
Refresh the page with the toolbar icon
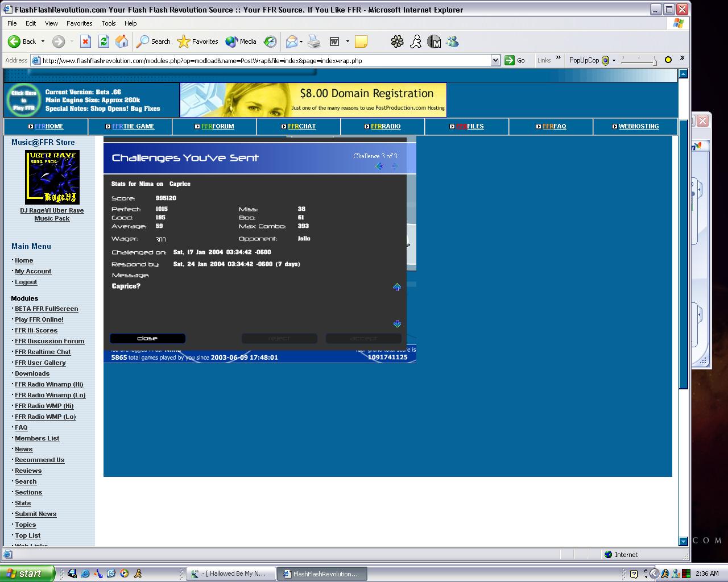click(x=104, y=41)
